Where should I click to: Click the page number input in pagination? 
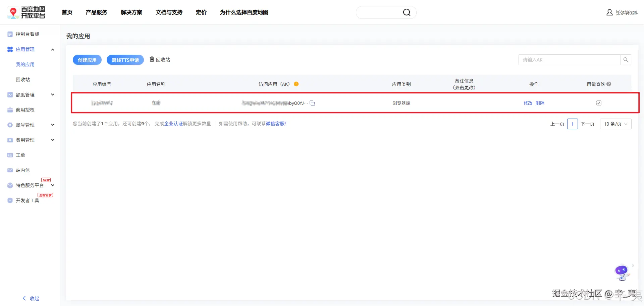(x=573, y=124)
